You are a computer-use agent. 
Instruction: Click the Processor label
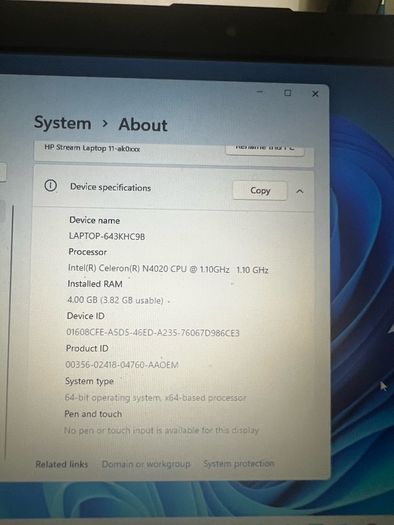pyautogui.click(x=87, y=252)
